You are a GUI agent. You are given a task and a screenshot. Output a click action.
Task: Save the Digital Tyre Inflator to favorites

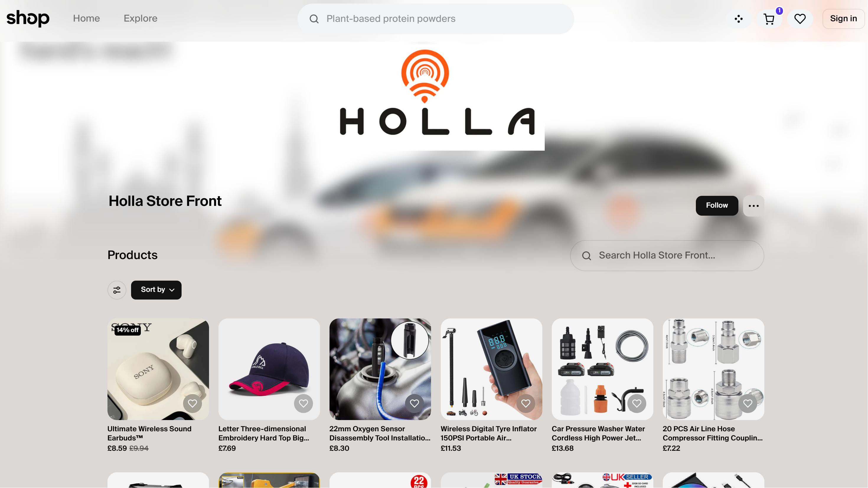coord(526,403)
